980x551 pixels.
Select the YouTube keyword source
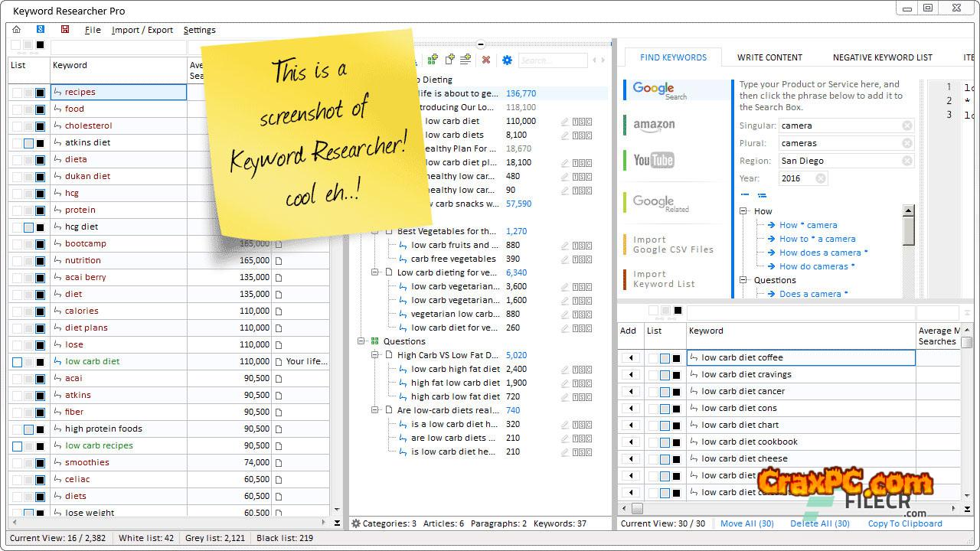point(653,160)
